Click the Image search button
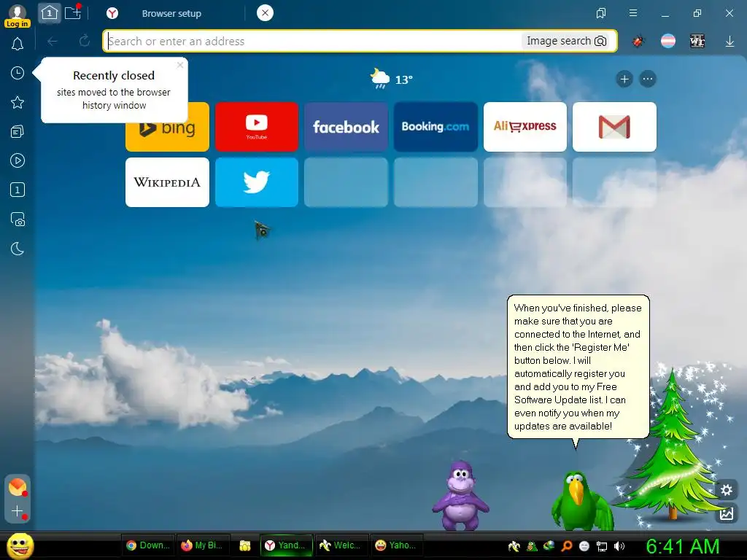Viewport: 747px width, 560px height. (x=566, y=41)
